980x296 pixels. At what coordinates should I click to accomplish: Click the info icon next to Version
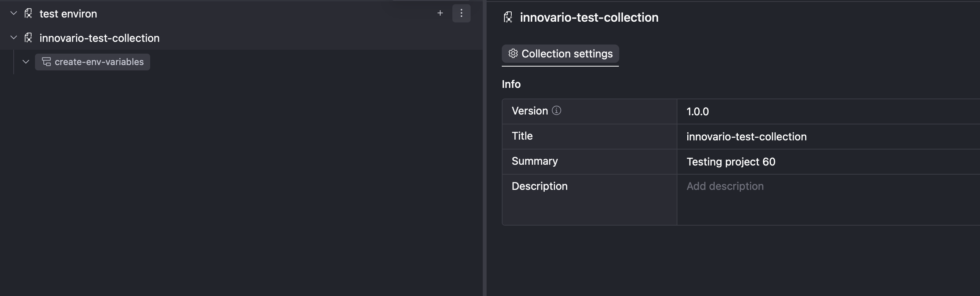(556, 110)
